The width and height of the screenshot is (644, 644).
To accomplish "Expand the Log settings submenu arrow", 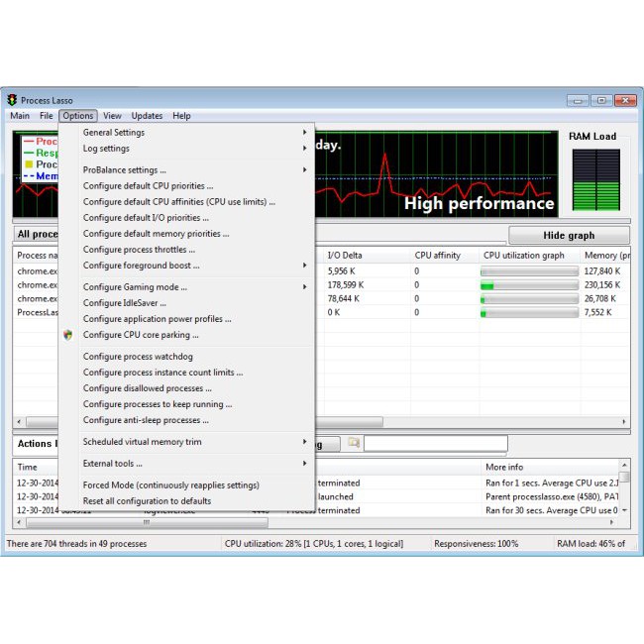I will click(x=305, y=149).
